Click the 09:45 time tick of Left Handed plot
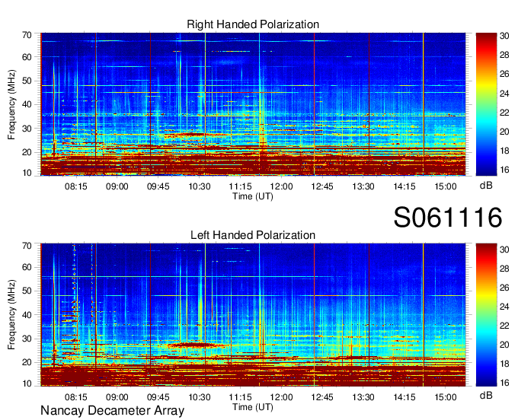The width and height of the screenshot is (518, 420). pyautogui.click(x=158, y=397)
